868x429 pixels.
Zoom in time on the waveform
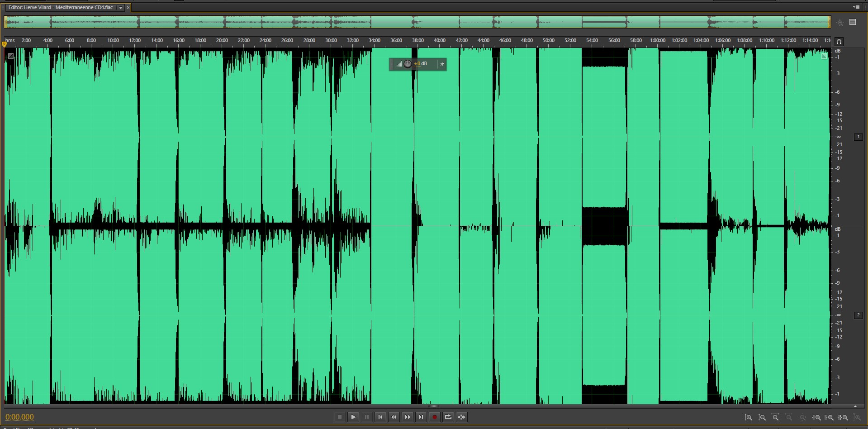[775, 418]
